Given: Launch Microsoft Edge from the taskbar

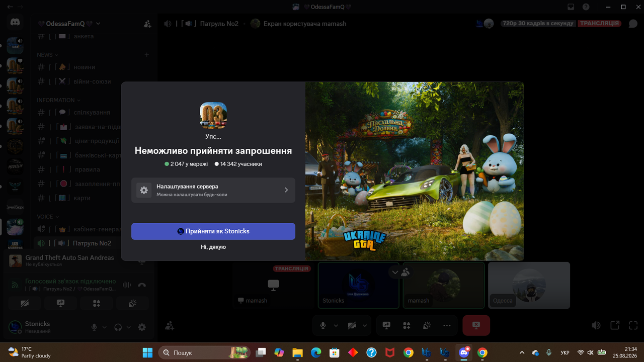Looking at the screenshot, I should click(x=316, y=352).
